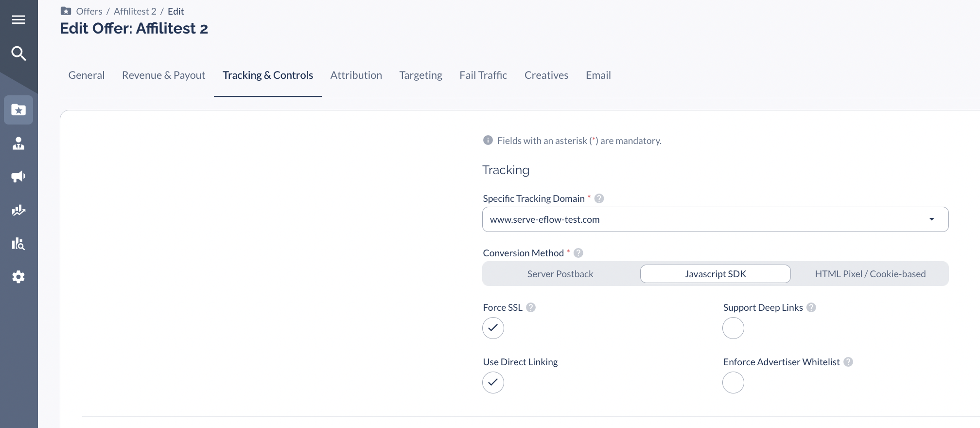Select Javascript SDK conversion method
The width and height of the screenshot is (980, 428).
pos(716,274)
